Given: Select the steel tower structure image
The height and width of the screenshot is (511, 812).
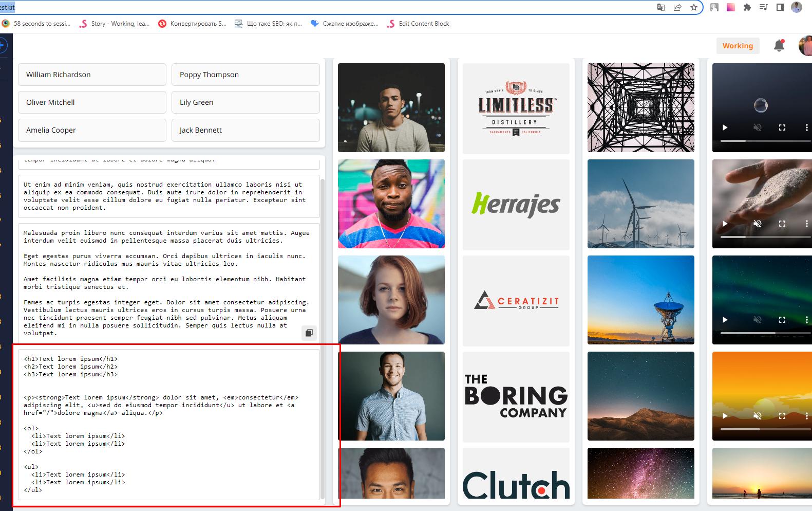Looking at the screenshot, I should coord(641,107).
